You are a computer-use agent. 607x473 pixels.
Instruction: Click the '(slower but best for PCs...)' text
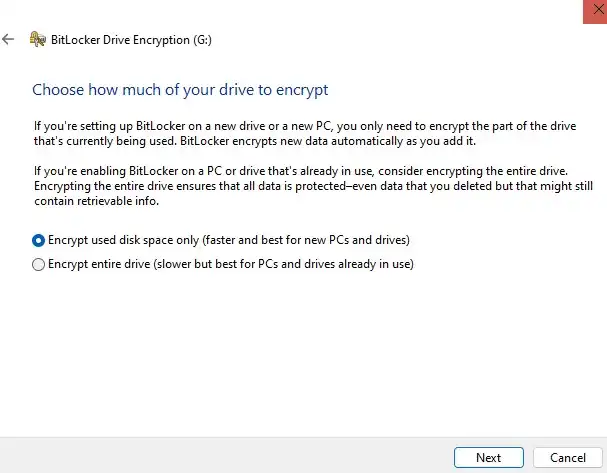point(283,264)
